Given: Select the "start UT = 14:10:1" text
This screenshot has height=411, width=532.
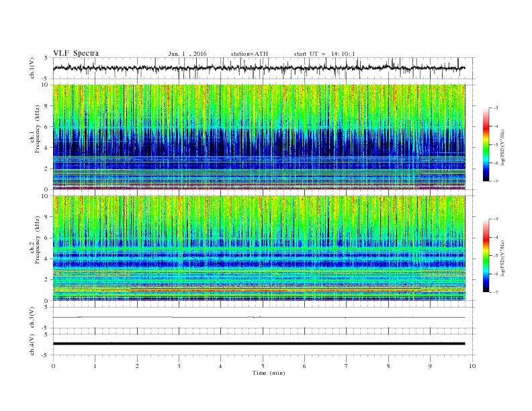Looking at the screenshot, I should click(324, 54).
